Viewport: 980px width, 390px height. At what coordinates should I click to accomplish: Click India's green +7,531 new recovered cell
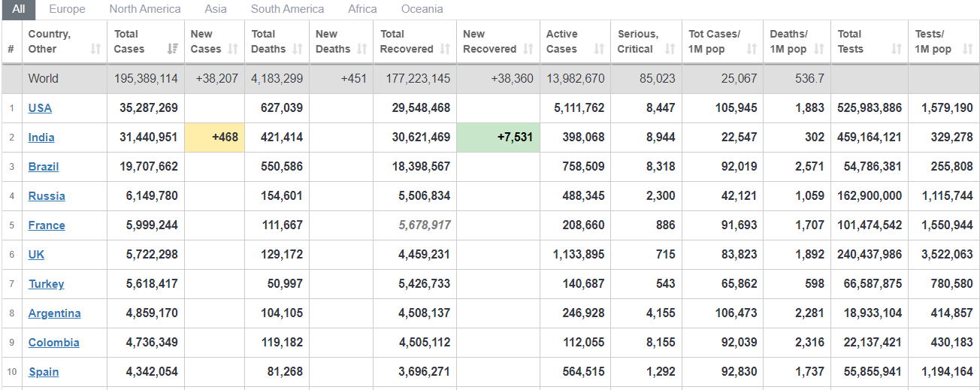coord(498,137)
